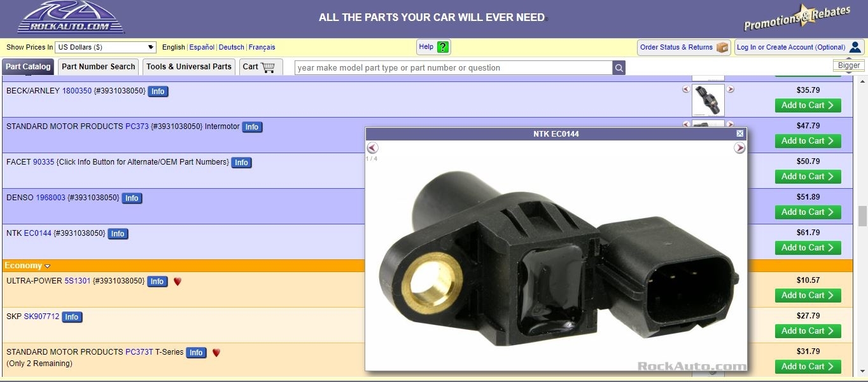Click the part search input field

tap(453, 67)
